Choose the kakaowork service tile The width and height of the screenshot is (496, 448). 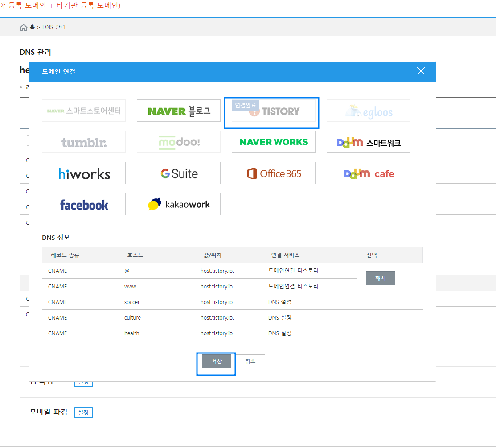click(178, 204)
